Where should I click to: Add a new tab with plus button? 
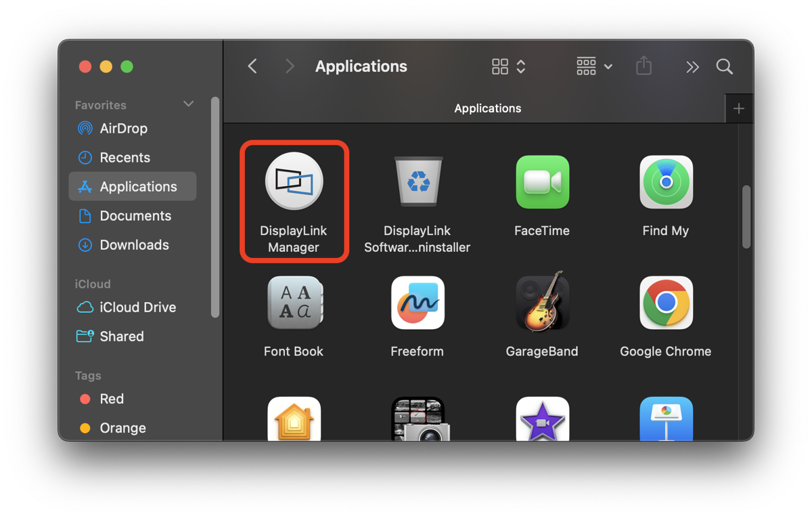(x=739, y=108)
